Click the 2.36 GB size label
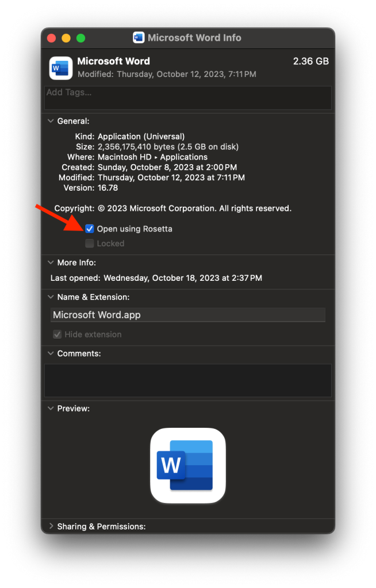Image resolution: width=376 pixels, height=588 pixels. pyautogui.click(x=310, y=61)
